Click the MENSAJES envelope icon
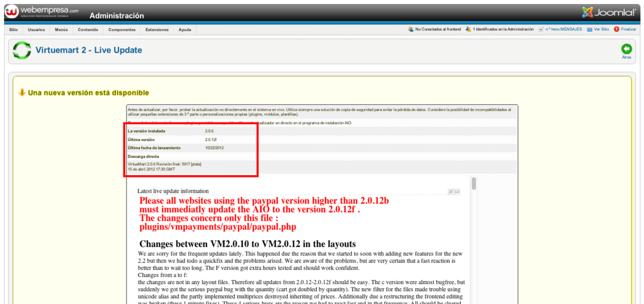 [542, 29]
